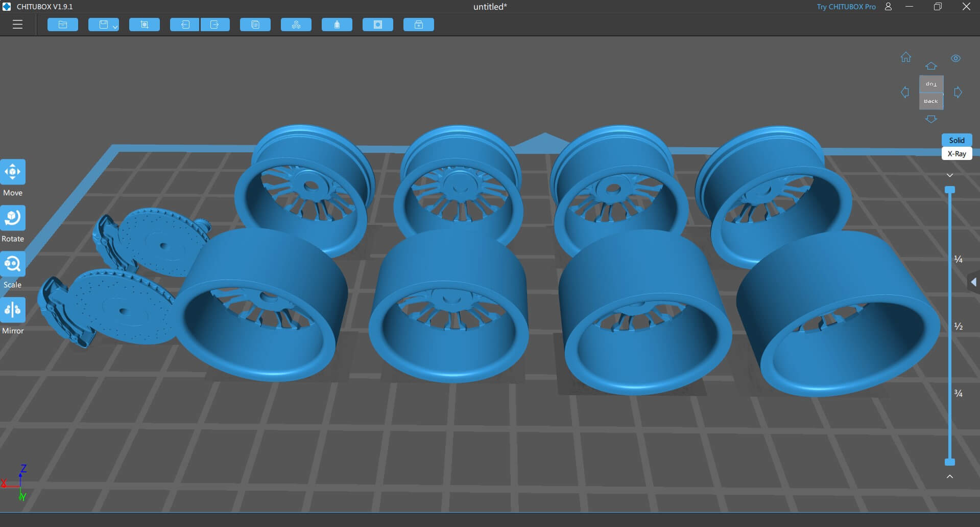980x527 pixels.
Task: Open the hamburger main menu
Action: (x=17, y=25)
